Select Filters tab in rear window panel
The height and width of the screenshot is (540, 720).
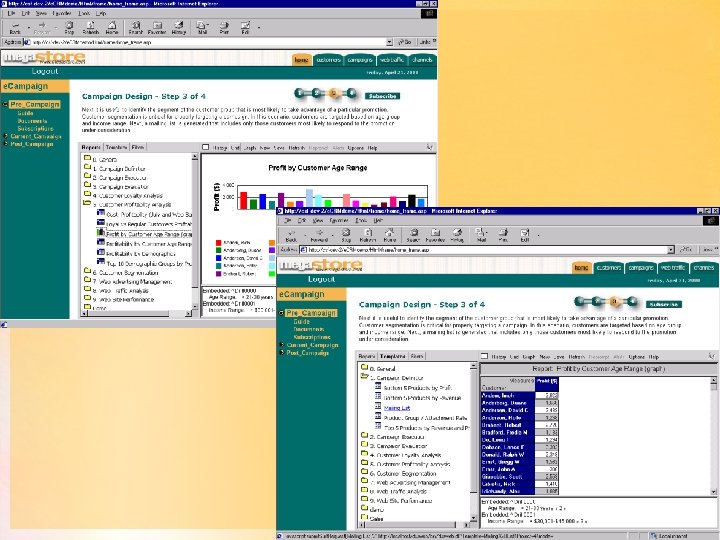[138, 147]
